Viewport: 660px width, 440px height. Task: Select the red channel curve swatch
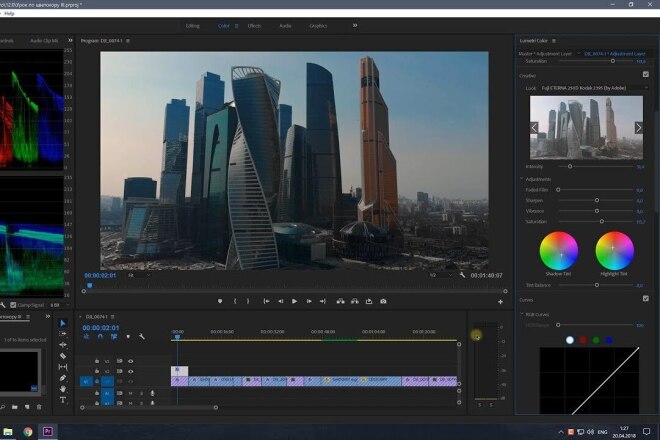click(x=583, y=340)
